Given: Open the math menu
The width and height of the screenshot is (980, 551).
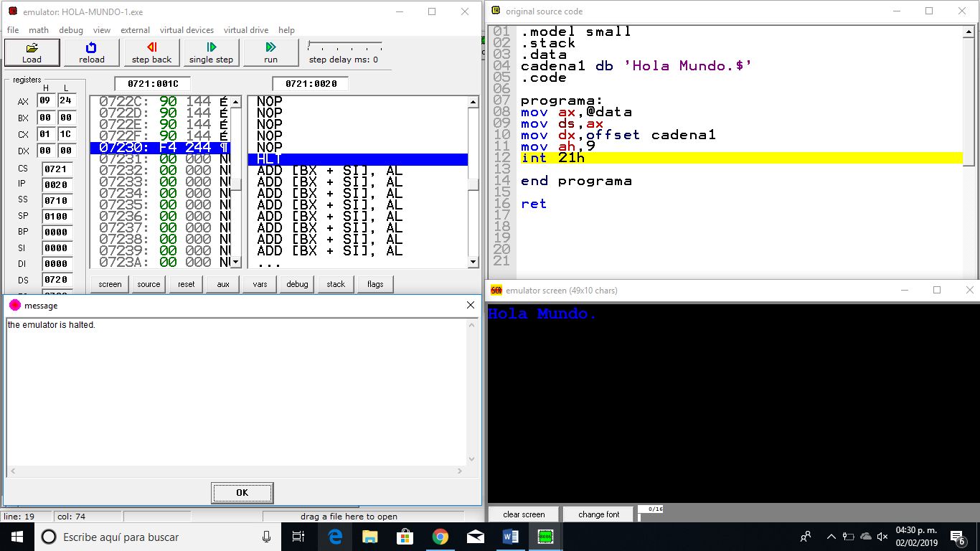Looking at the screenshot, I should [39, 30].
